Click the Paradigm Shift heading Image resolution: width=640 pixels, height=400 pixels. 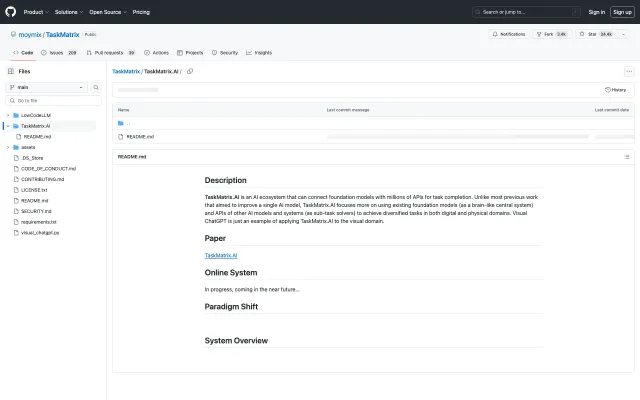[231, 307]
